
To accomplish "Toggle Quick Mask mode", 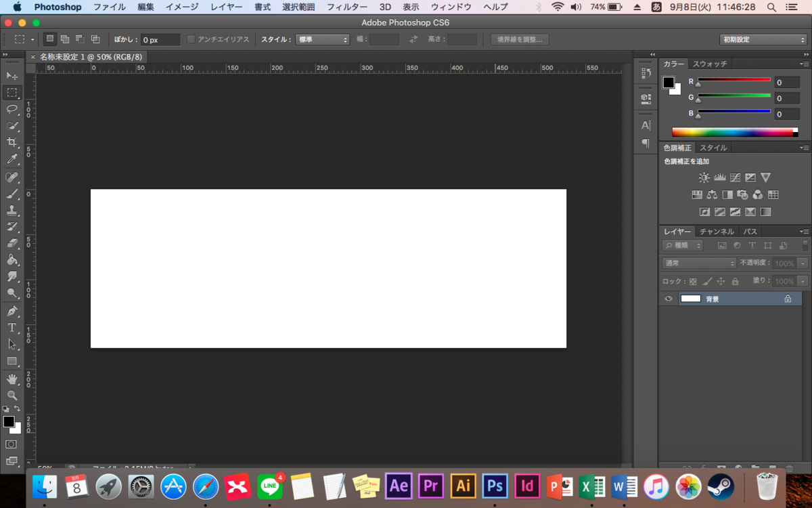I will tap(12, 444).
